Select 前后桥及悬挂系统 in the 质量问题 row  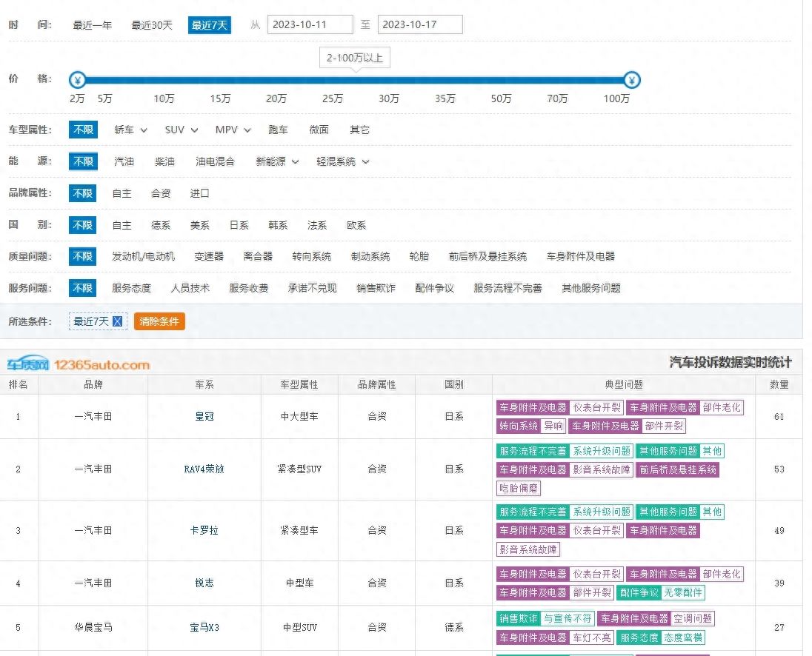[x=487, y=256]
